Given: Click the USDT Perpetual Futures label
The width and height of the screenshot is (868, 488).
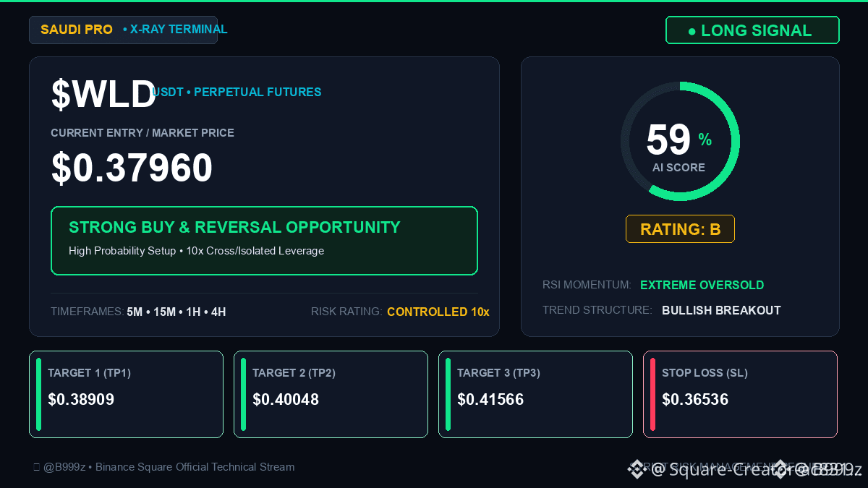Looking at the screenshot, I should (237, 92).
